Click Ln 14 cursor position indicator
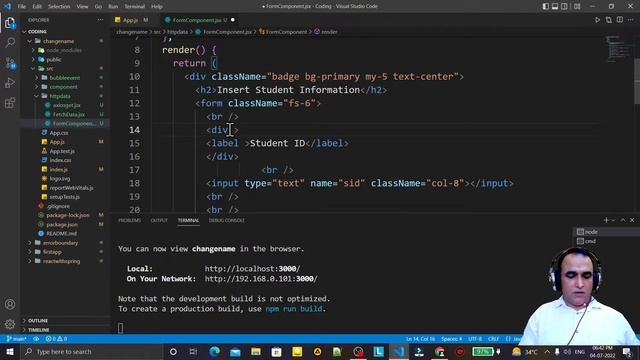Image resolution: width=640 pixels, height=360 pixels. click(420, 339)
